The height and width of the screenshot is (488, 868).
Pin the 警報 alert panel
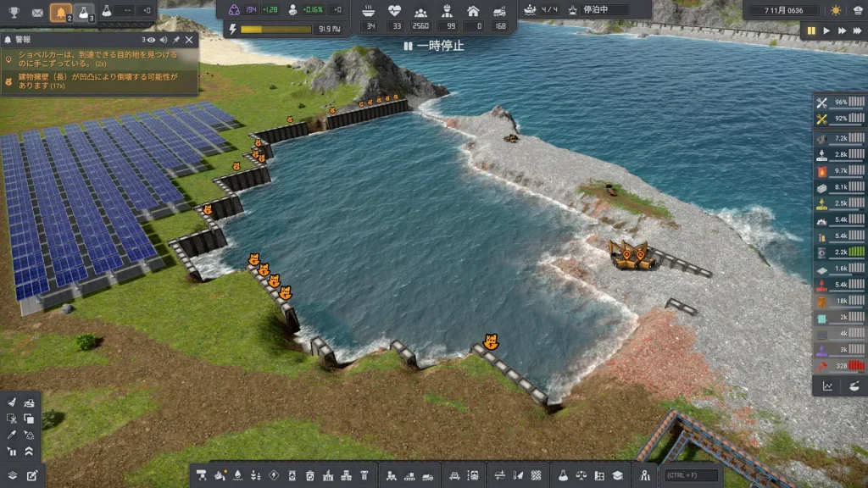pyautogui.click(x=176, y=40)
